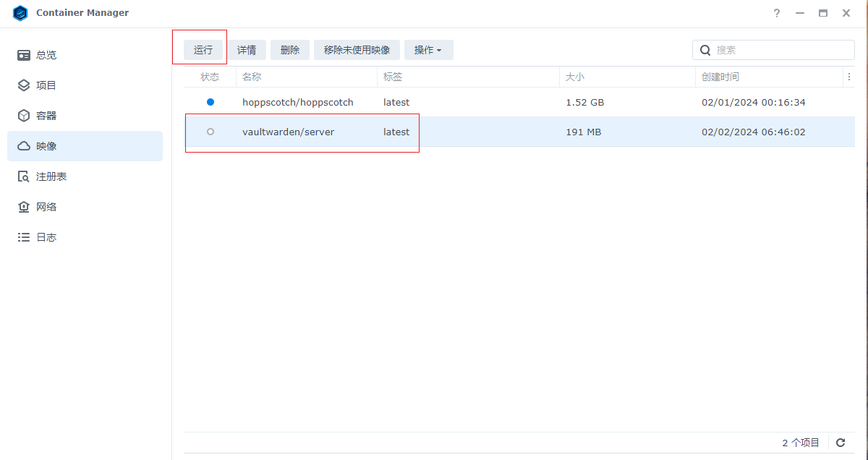Minimize the Container Manager window

click(x=800, y=13)
